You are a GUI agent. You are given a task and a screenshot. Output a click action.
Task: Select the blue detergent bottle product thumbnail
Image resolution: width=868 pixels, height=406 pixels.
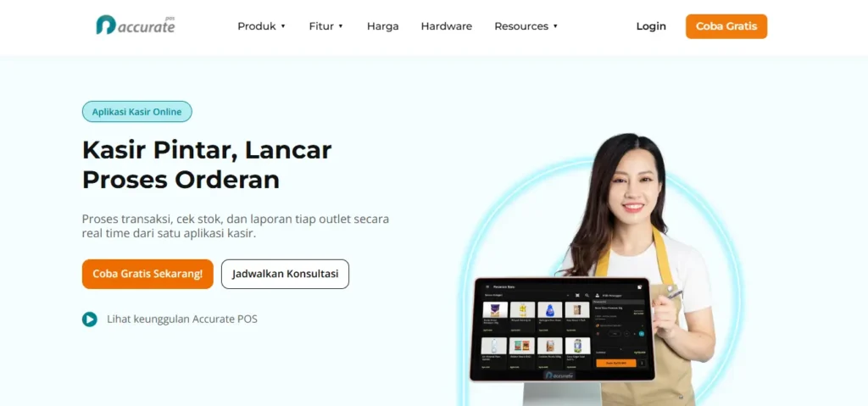tap(550, 310)
